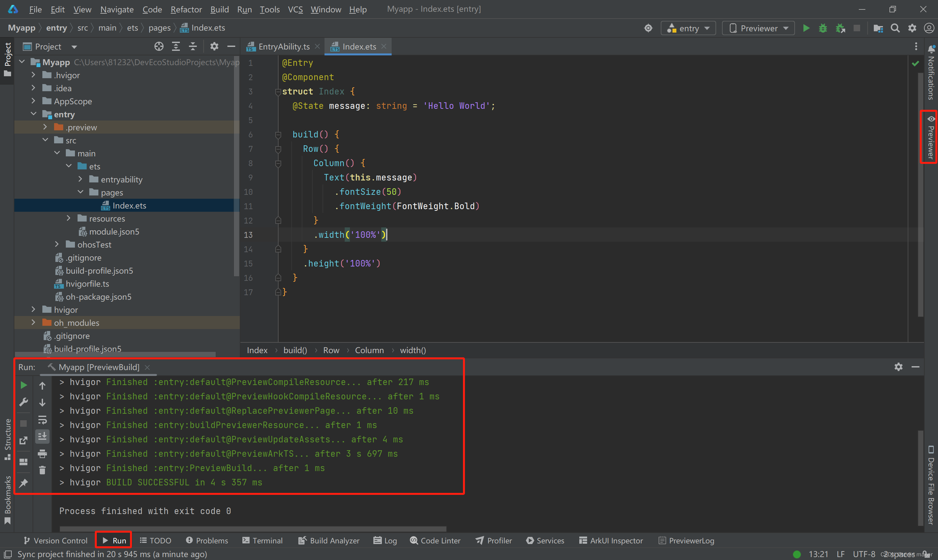Toggle soft-wrap in Run console
Image resolution: width=938 pixels, height=560 pixels.
click(42, 420)
